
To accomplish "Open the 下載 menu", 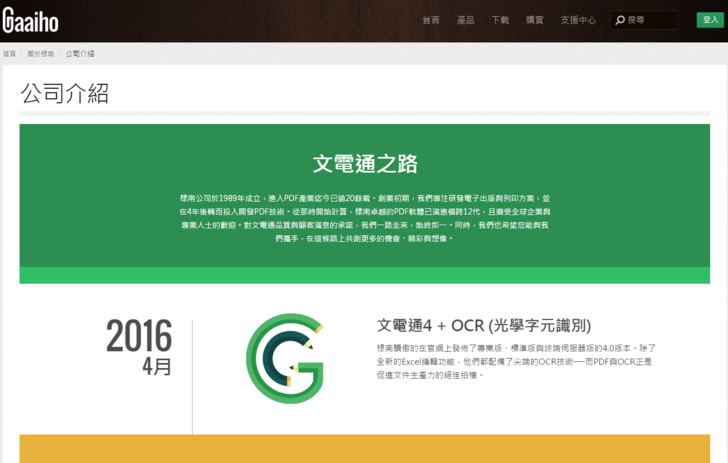I will (500, 20).
